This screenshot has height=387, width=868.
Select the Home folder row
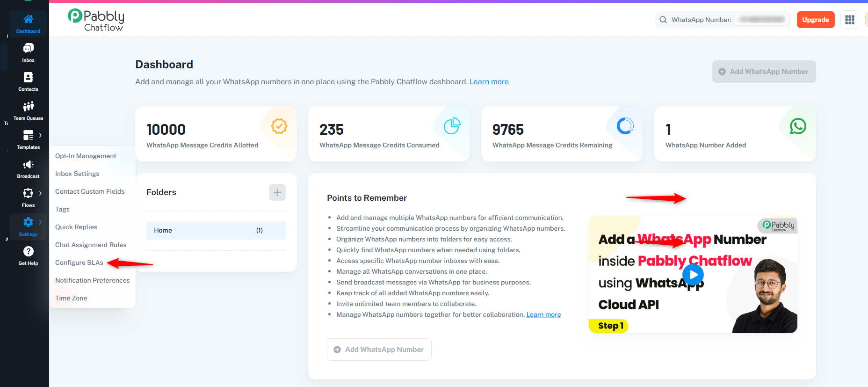click(216, 230)
